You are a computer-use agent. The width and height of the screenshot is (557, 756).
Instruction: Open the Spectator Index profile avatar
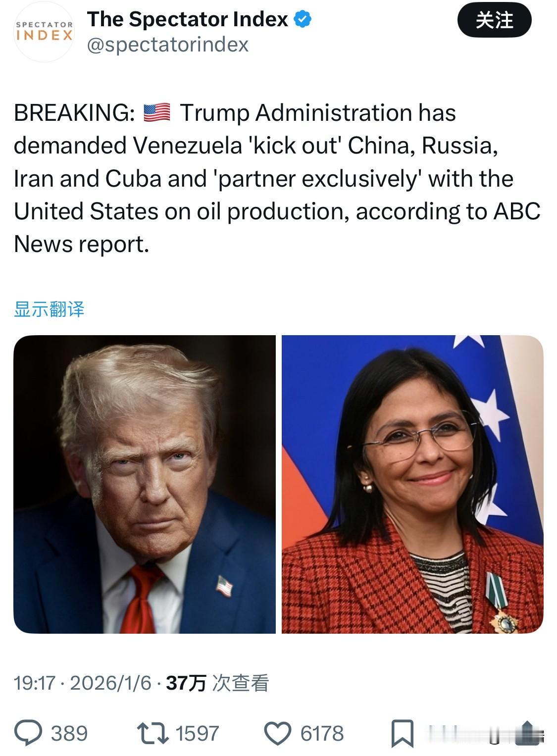(x=45, y=32)
